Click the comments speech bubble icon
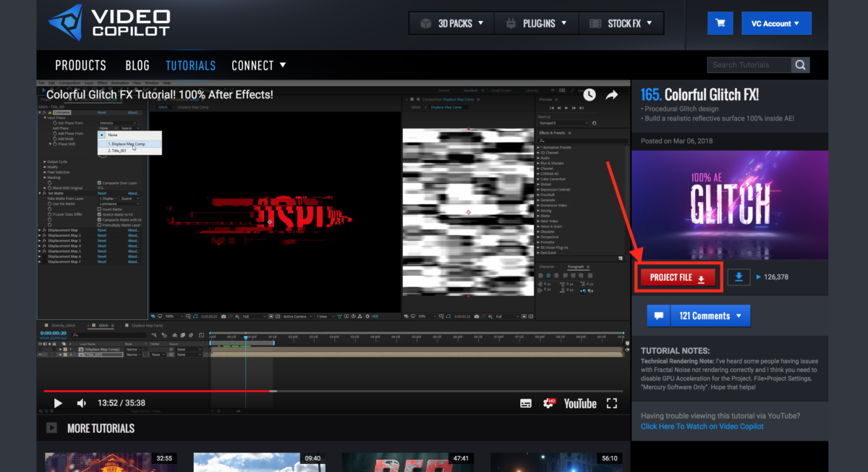The height and width of the screenshot is (472, 868). (658, 316)
